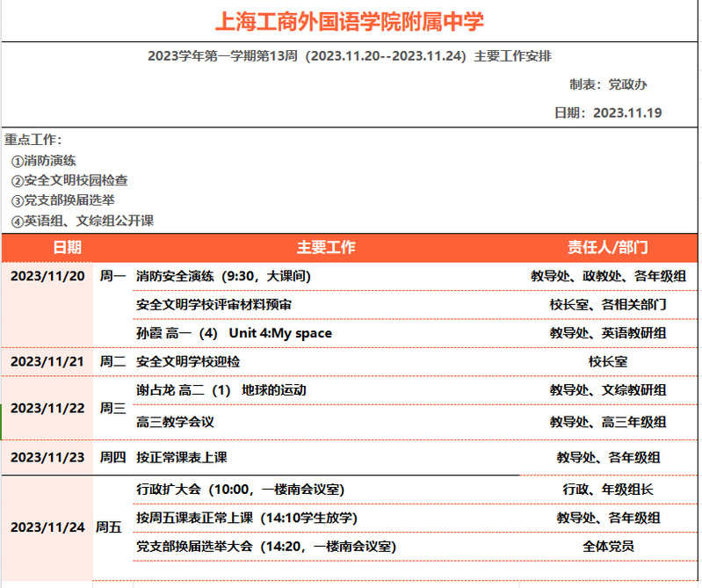
Task: Select the 主要工作 column header
Action: (x=326, y=247)
